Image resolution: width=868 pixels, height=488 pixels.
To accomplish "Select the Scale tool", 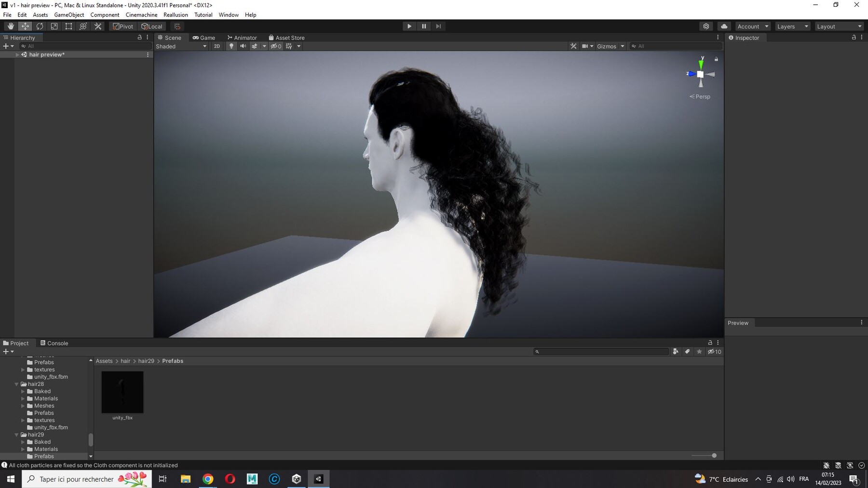I will (54, 26).
